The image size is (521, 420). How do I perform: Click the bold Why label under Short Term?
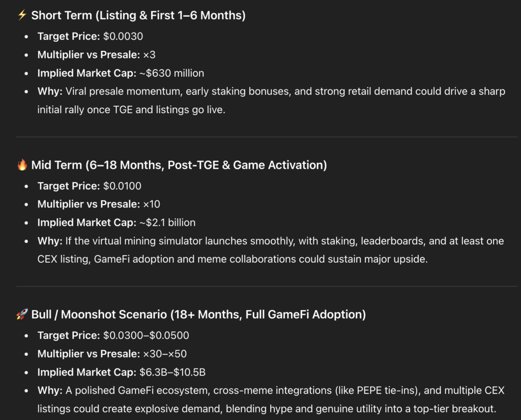tap(48, 92)
